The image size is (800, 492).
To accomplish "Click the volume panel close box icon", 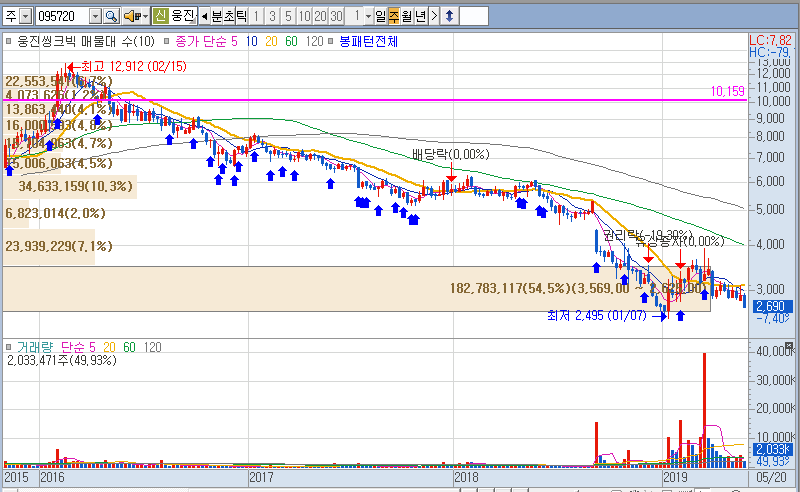I will coord(789,346).
